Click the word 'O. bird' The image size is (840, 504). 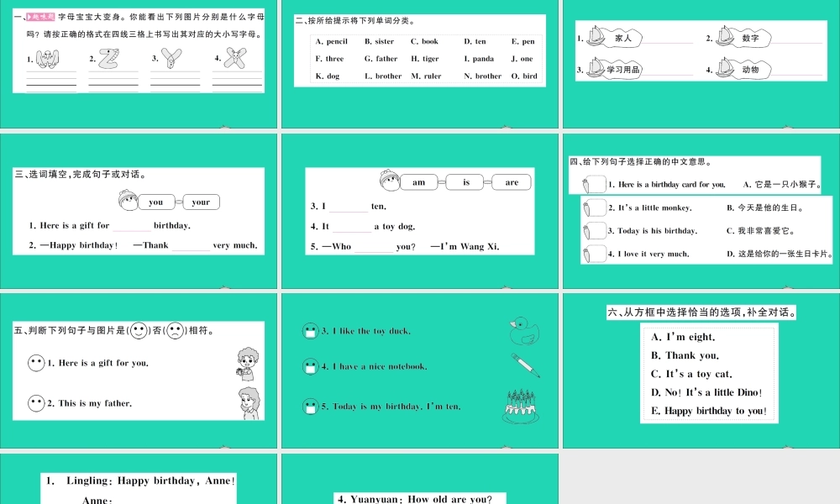coord(524,76)
